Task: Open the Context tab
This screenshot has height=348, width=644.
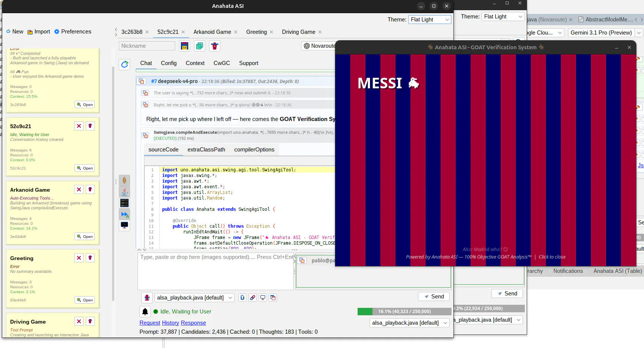Action: 195,63
